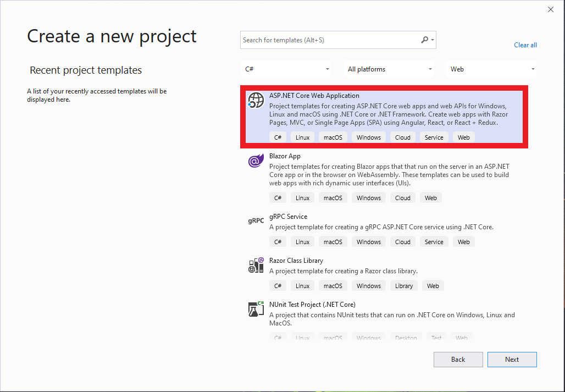Image resolution: width=565 pixels, height=392 pixels.
Task: Select the gRPC Service template title
Action: (x=288, y=217)
